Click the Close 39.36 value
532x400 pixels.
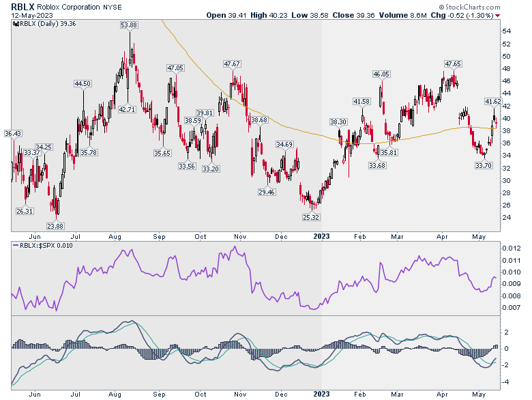click(353, 15)
